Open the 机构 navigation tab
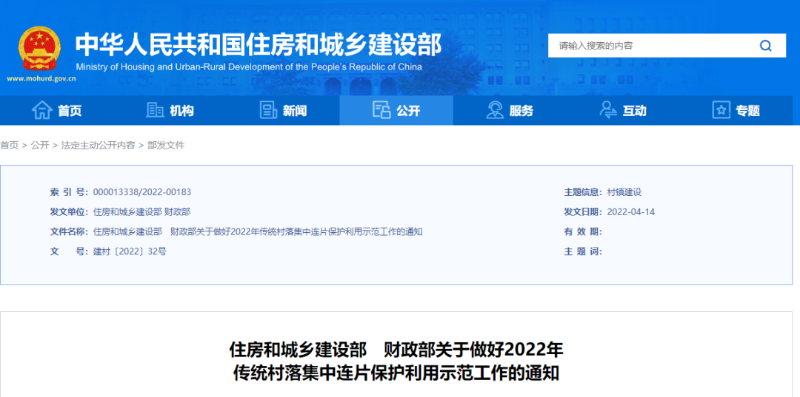Viewport: 800px width, 397px height. (170, 110)
